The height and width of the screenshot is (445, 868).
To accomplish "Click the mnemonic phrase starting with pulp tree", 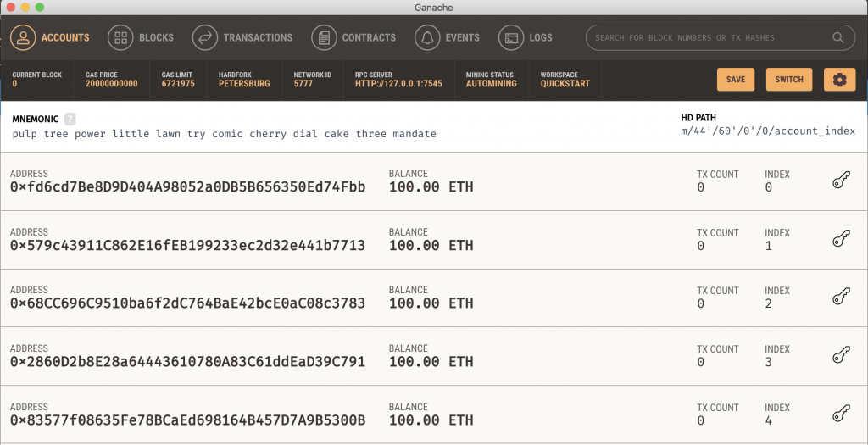I will click(224, 134).
